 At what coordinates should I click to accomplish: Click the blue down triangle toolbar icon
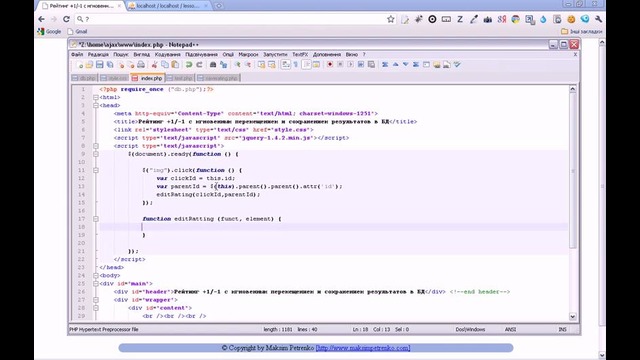[405, 65]
